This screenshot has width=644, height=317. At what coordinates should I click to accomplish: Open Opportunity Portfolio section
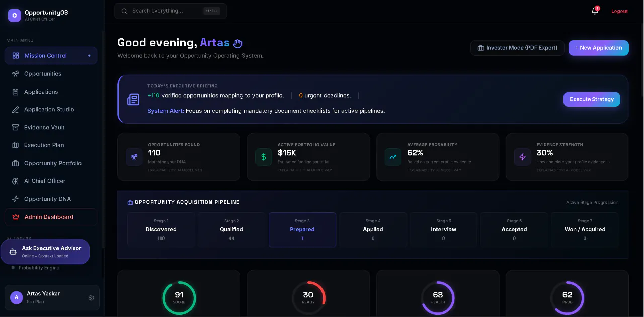[51, 163]
